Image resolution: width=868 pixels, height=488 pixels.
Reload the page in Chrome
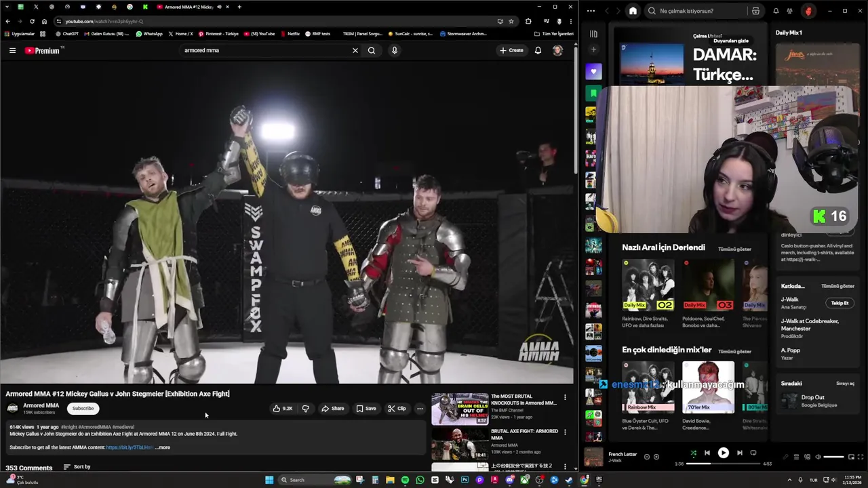pyautogui.click(x=32, y=21)
